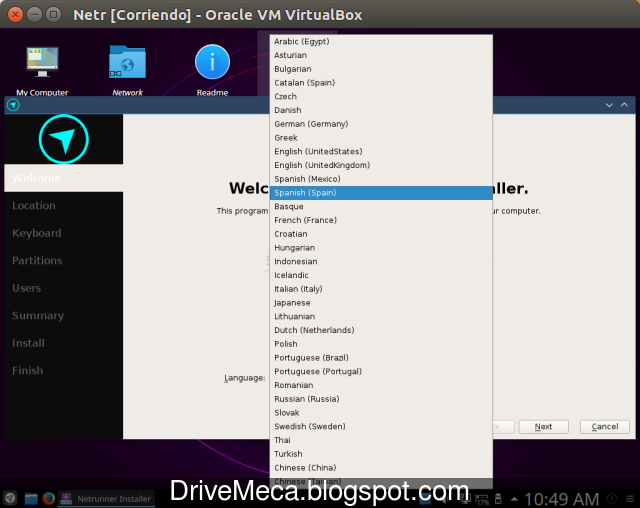Click the removable device tray icon
The image size is (640, 508).
[498, 499]
